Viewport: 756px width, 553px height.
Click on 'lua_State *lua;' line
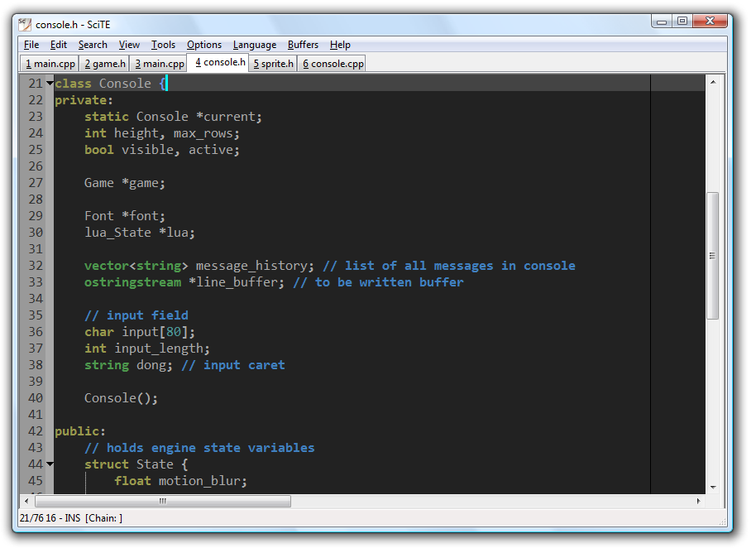tap(140, 233)
